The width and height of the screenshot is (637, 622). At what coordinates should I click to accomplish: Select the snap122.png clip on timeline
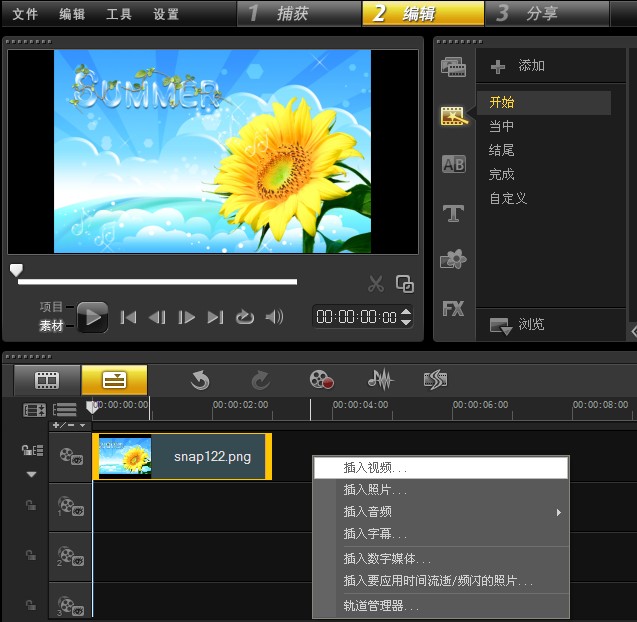[181, 457]
